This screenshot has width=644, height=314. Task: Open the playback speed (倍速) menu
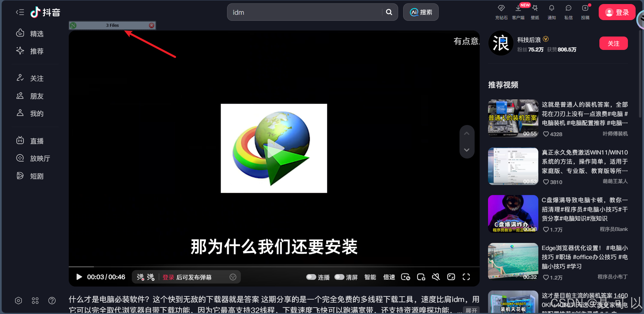click(389, 277)
